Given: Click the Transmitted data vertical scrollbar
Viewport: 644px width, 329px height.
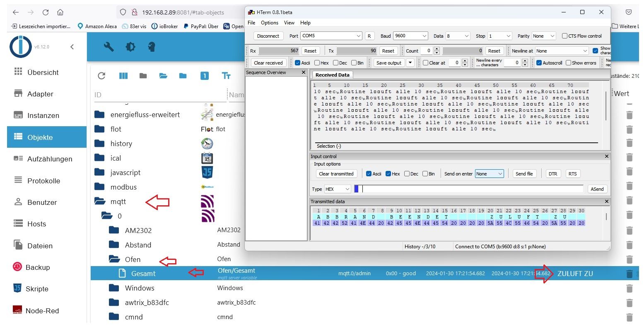Looking at the screenshot, I should pyautogui.click(x=606, y=217).
